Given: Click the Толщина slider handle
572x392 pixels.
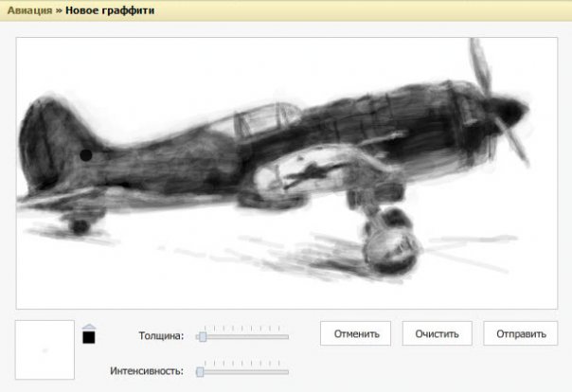Looking at the screenshot, I should pyautogui.click(x=202, y=336).
